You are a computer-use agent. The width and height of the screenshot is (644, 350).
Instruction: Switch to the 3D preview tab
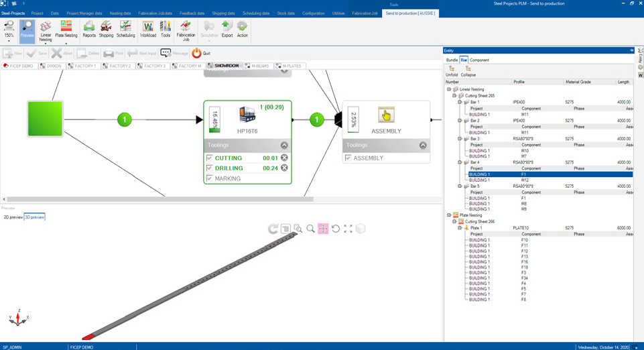[x=34, y=217]
